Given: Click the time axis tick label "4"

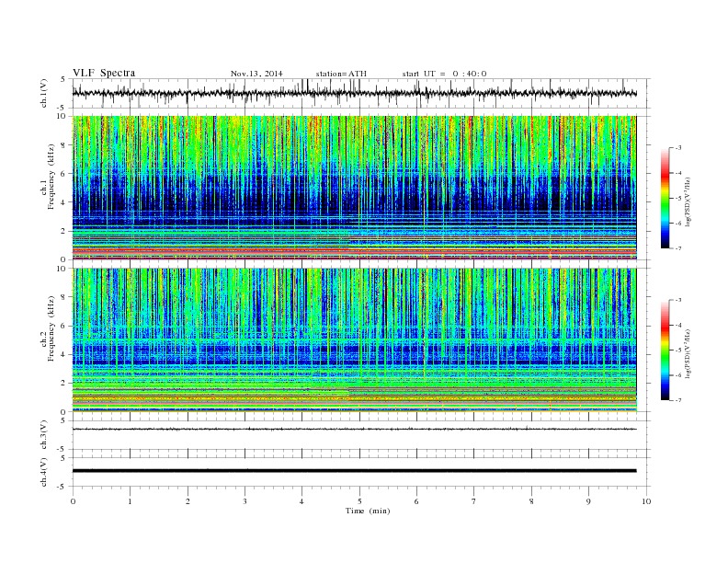Looking at the screenshot, I should [x=301, y=501].
